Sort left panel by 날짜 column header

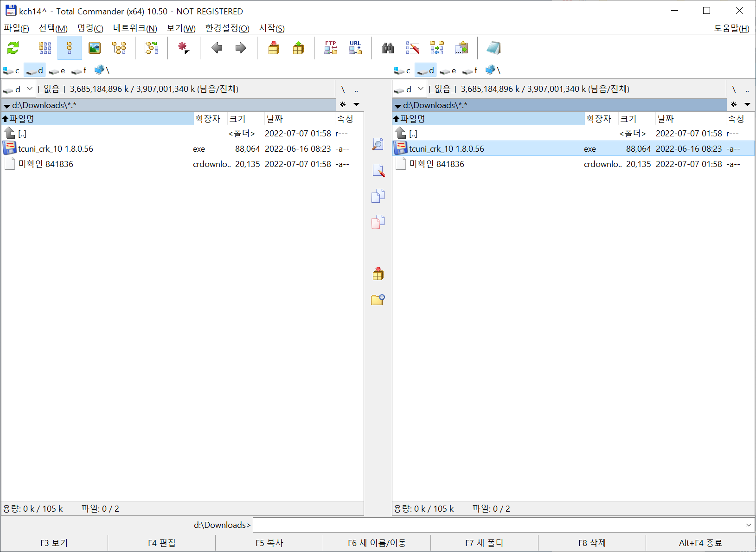300,119
